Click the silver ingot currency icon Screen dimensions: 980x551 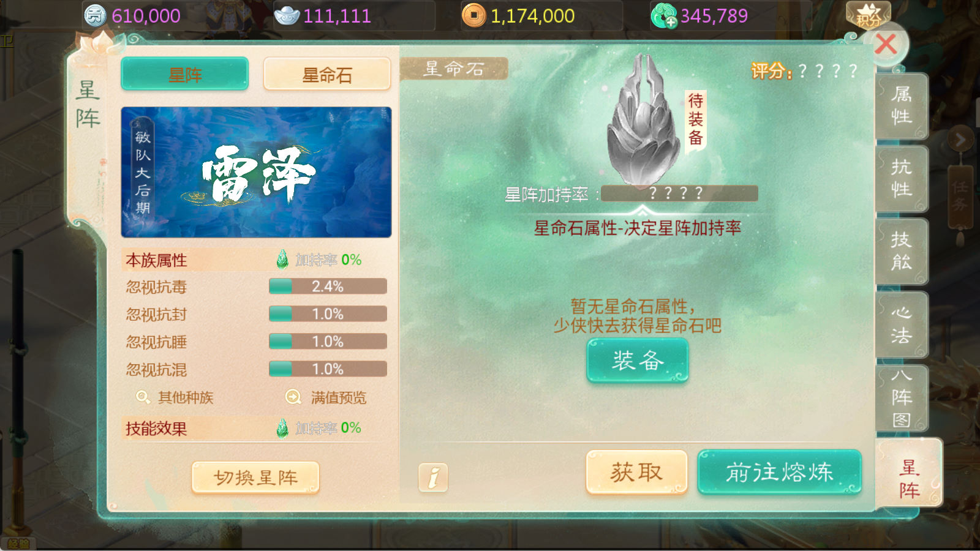point(287,15)
